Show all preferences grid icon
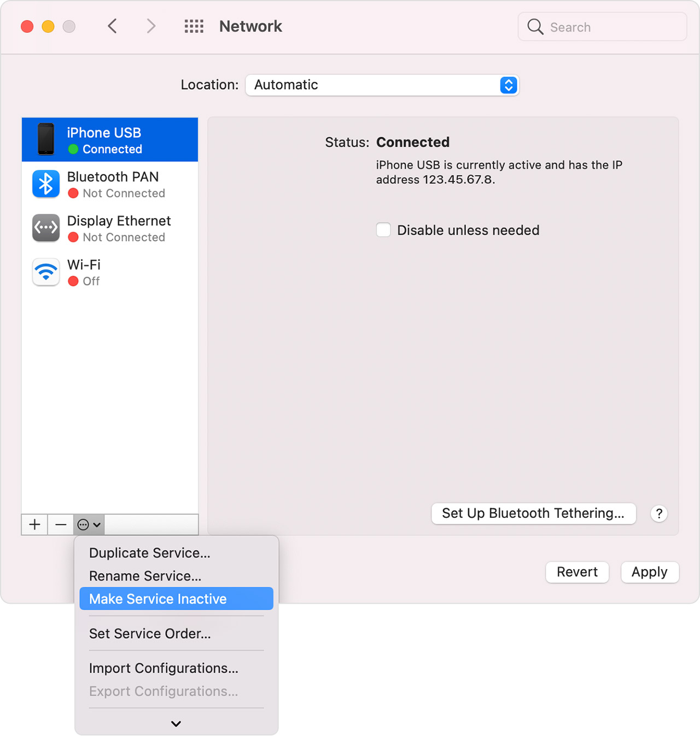700x736 pixels. click(194, 26)
